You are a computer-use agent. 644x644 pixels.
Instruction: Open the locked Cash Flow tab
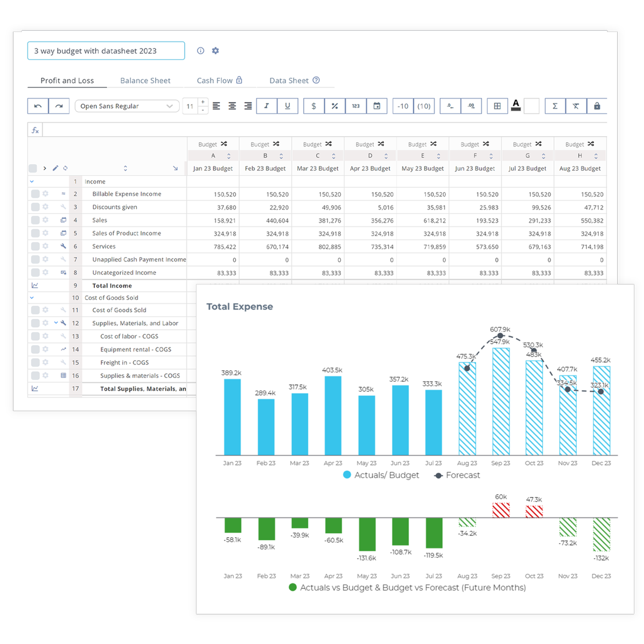[x=219, y=80]
